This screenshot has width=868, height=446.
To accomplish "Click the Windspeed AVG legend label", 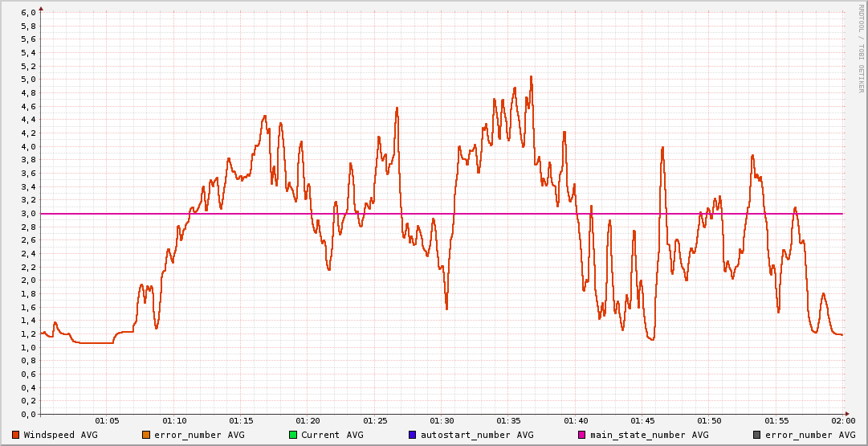I will (x=60, y=435).
